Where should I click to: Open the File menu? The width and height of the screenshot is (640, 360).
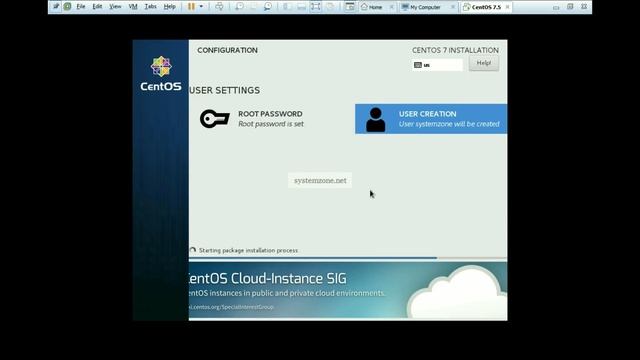[x=81, y=7]
